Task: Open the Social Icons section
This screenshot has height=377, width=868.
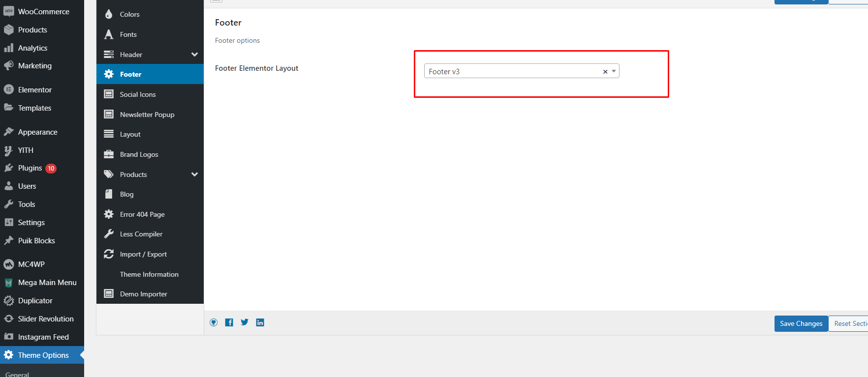Action: pos(138,94)
